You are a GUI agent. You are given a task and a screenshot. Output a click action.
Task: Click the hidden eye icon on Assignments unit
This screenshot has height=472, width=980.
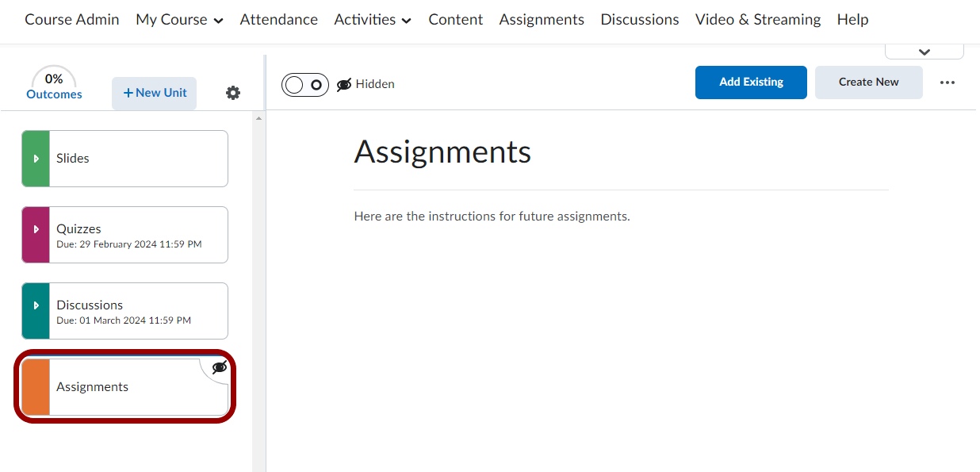(220, 367)
